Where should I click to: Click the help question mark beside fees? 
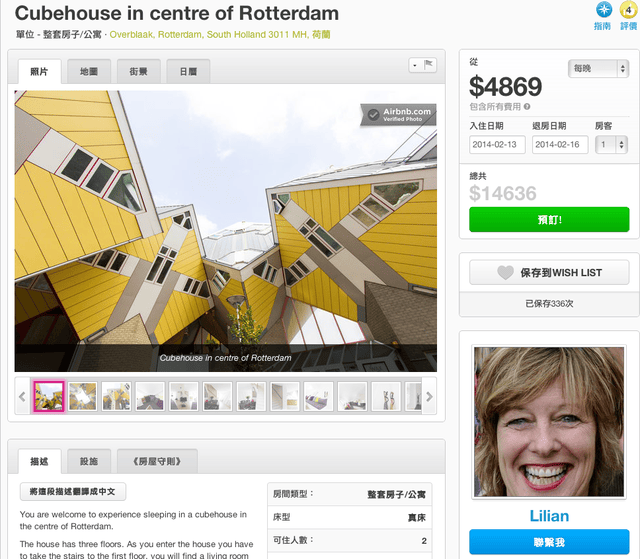527,107
